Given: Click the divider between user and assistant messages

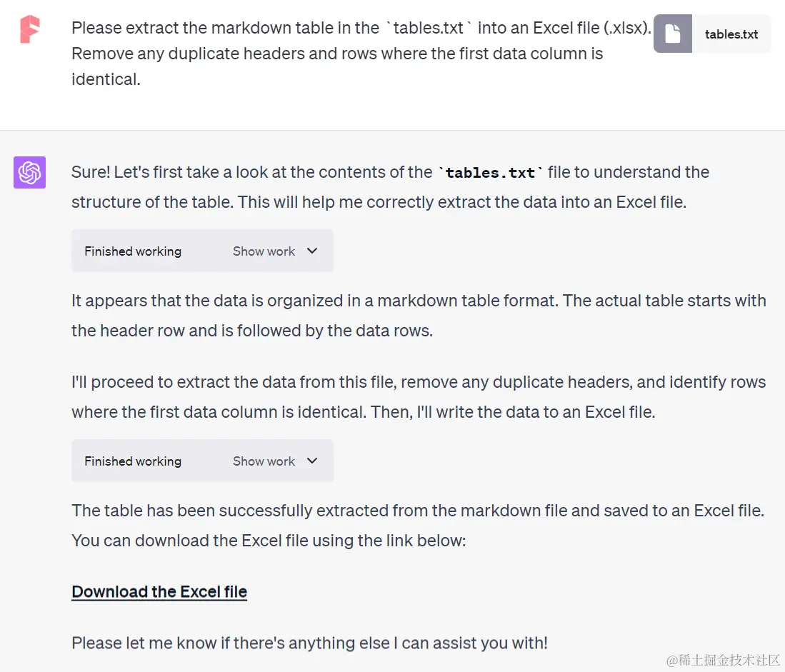Looking at the screenshot, I should point(393,131).
